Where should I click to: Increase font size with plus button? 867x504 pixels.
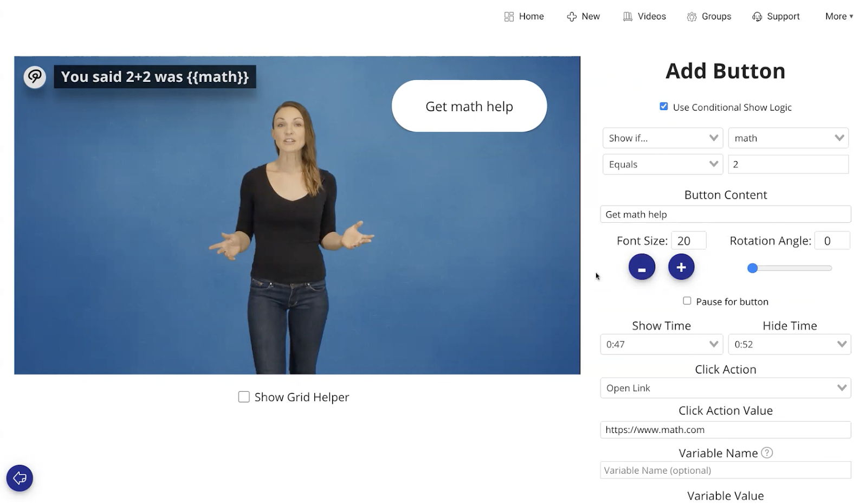tap(681, 267)
